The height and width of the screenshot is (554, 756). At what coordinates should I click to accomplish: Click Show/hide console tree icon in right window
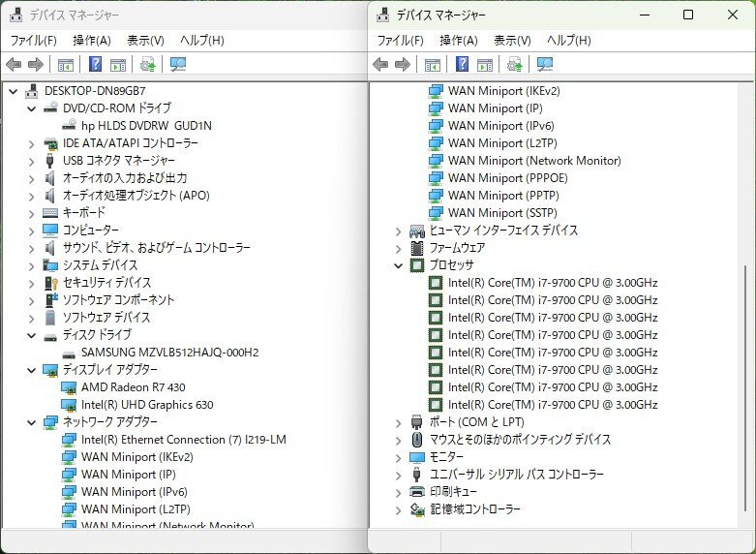433,65
